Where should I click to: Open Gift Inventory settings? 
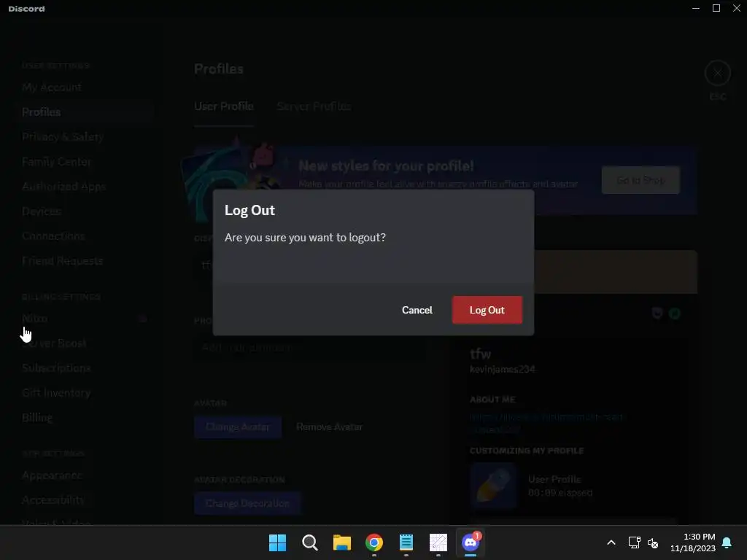[56, 392]
